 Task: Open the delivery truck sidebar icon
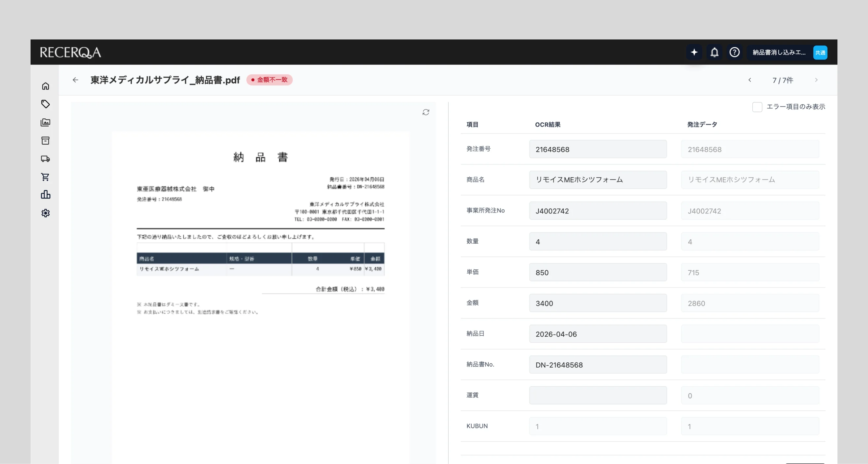coord(45,159)
